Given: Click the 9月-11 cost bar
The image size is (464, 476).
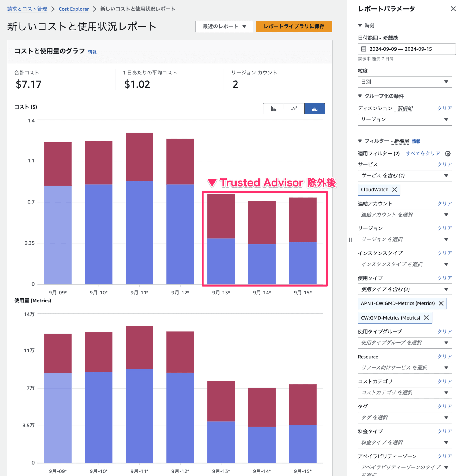Looking at the screenshot, I should pos(139,208).
